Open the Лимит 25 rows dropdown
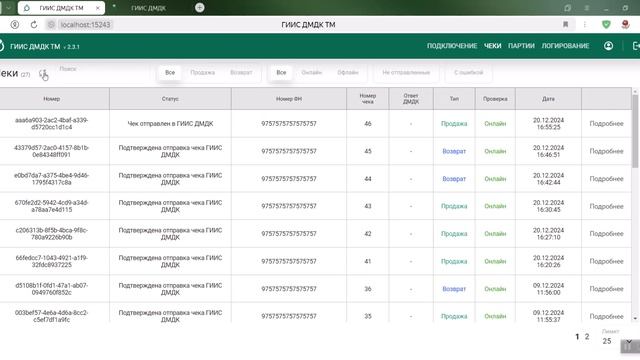This screenshot has height=360, width=640. (x=616, y=341)
